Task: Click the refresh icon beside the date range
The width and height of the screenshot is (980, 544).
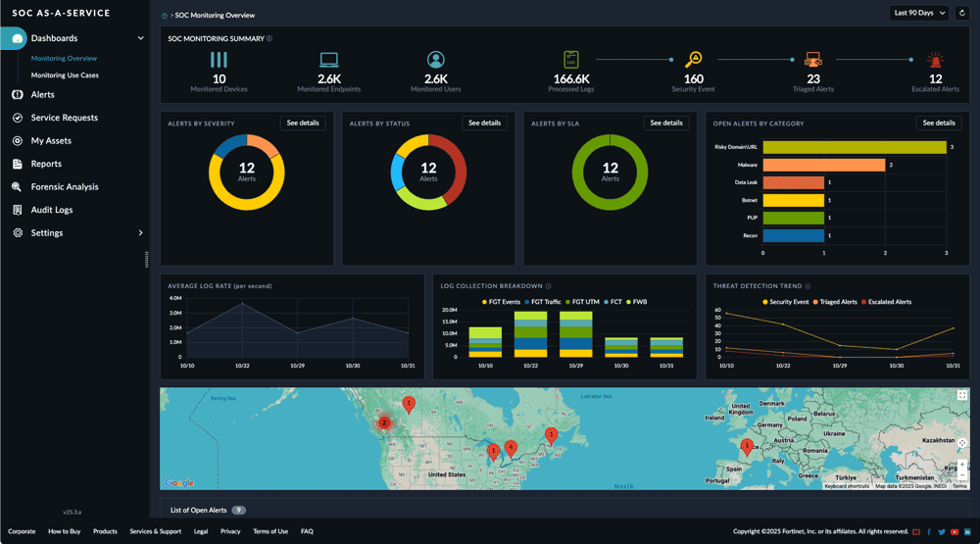Action: pyautogui.click(x=962, y=13)
